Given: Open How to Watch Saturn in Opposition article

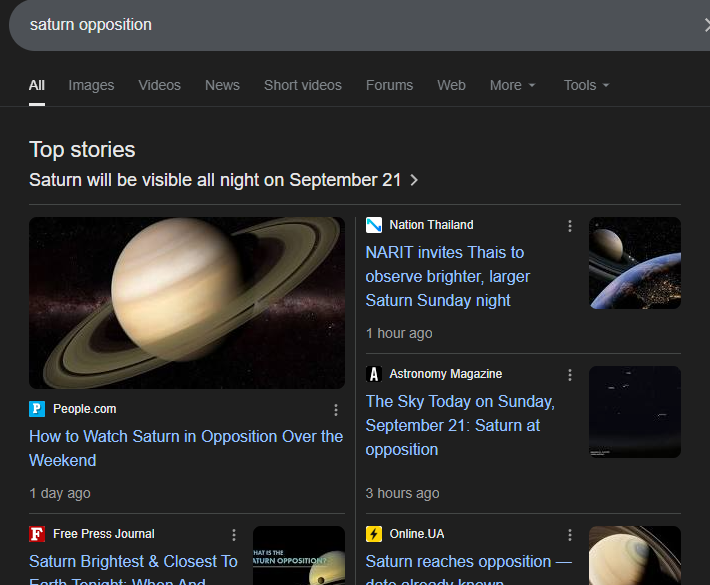Looking at the screenshot, I should click(186, 448).
